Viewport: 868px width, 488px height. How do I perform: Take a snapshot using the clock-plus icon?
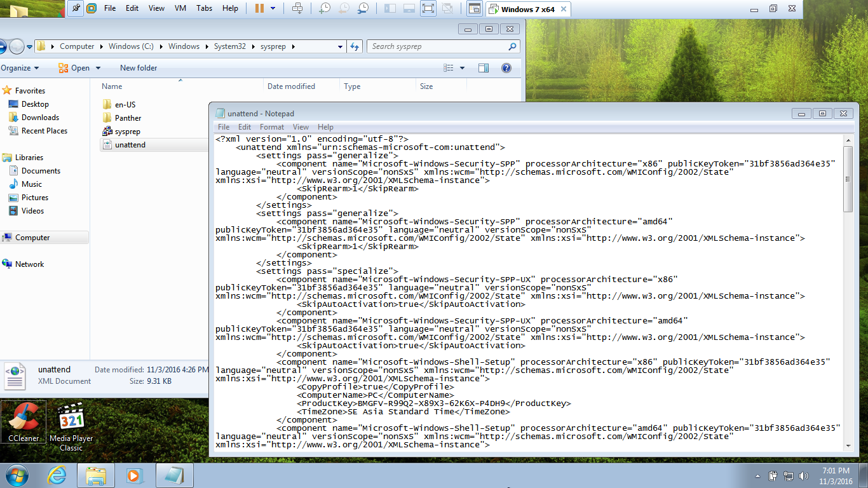point(325,8)
